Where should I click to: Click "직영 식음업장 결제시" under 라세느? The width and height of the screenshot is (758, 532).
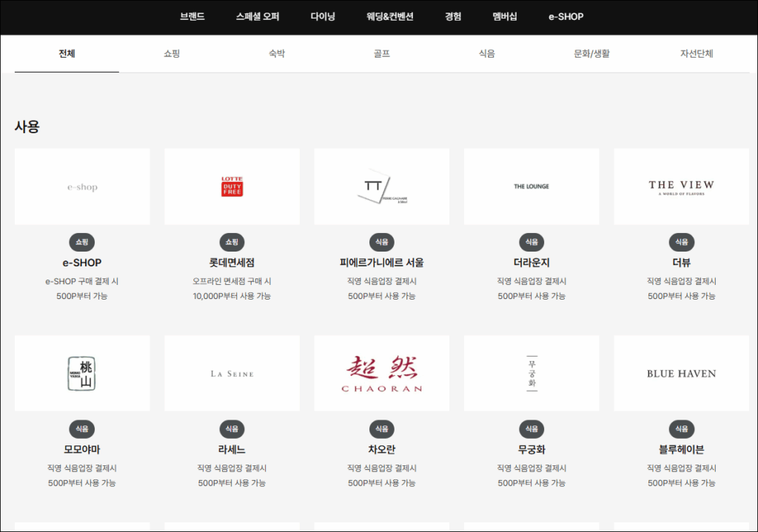tap(232, 468)
